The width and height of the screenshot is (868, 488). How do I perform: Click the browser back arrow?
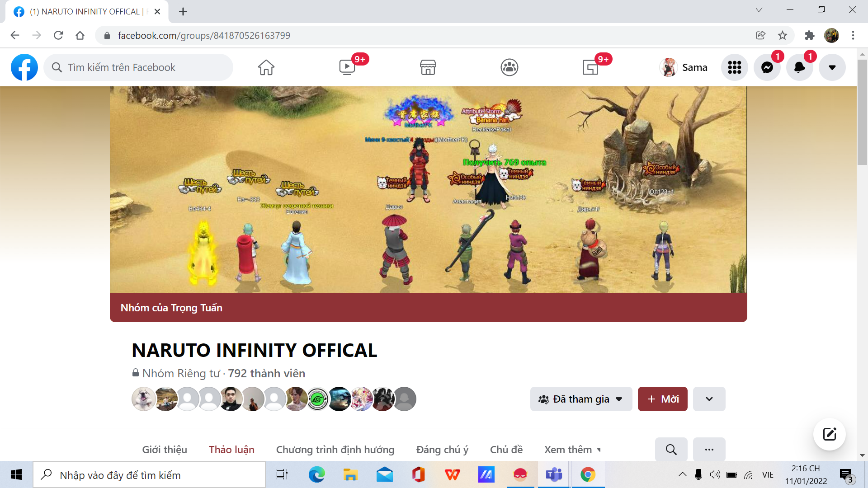click(x=15, y=35)
